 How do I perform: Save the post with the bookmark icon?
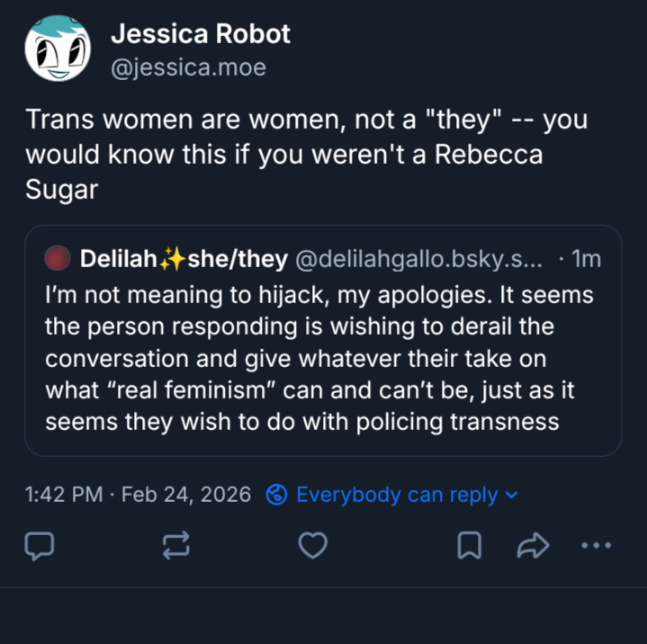point(469,545)
